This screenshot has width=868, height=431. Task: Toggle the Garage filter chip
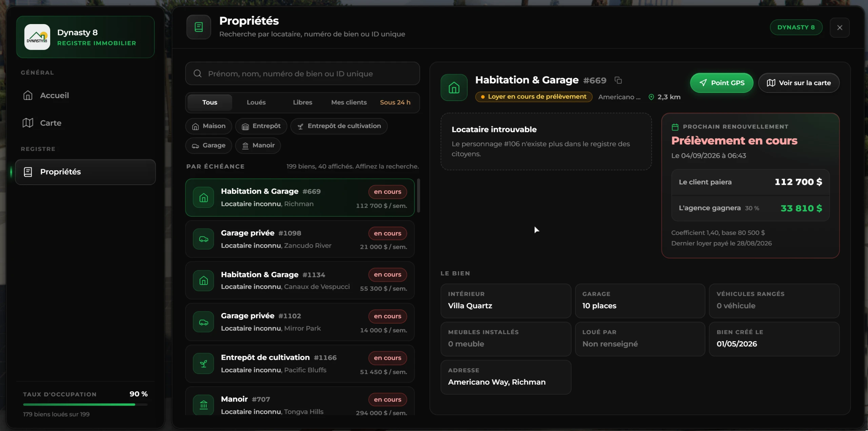(209, 145)
